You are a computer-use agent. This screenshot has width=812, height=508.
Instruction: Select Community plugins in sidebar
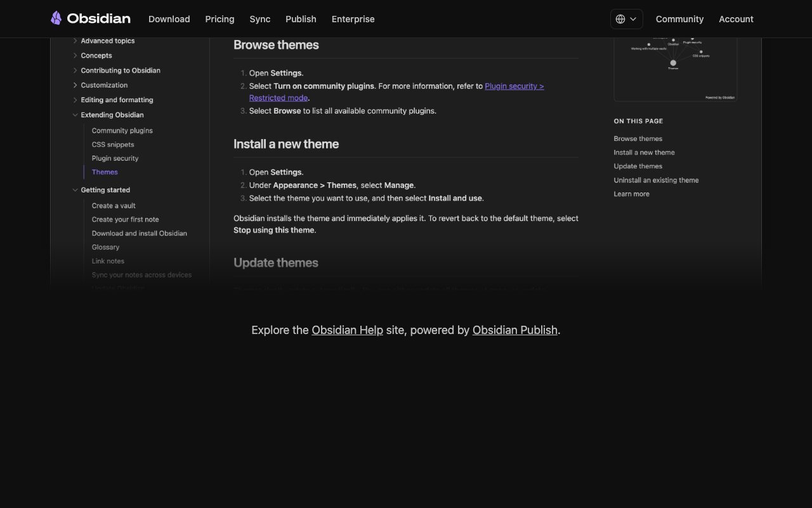[x=122, y=130]
